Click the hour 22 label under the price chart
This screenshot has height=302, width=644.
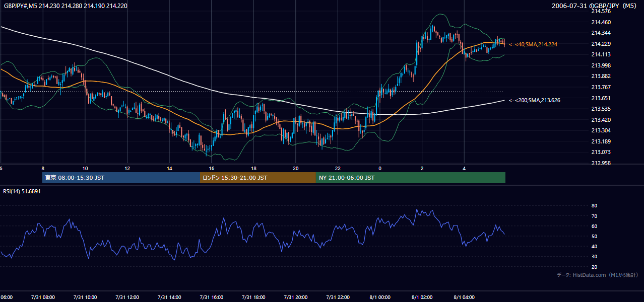click(x=338, y=168)
